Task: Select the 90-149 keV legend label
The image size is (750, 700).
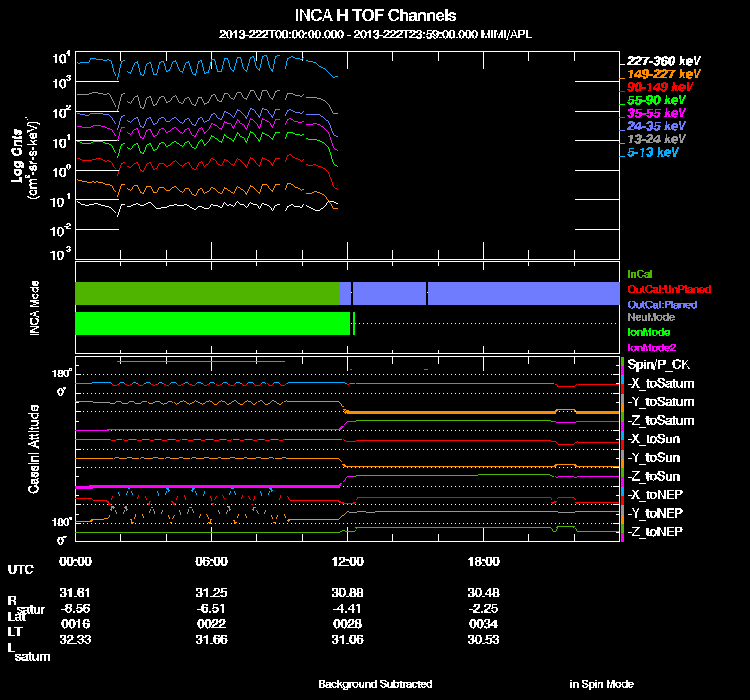Action: coord(660,87)
